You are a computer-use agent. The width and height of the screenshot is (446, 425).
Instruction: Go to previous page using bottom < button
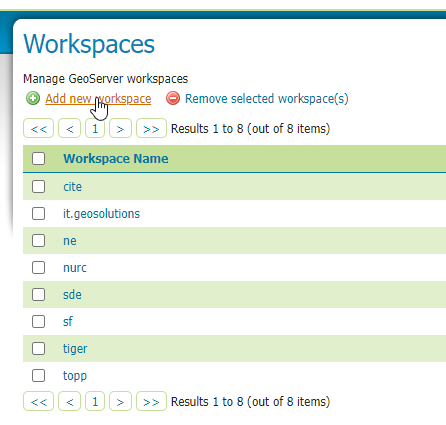[69, 401]
